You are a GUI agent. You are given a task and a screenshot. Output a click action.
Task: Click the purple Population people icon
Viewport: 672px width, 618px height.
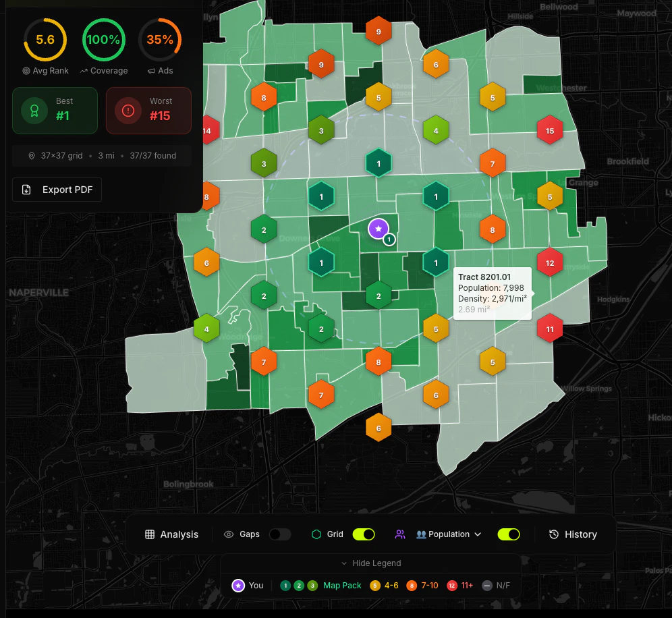[399, 534]
